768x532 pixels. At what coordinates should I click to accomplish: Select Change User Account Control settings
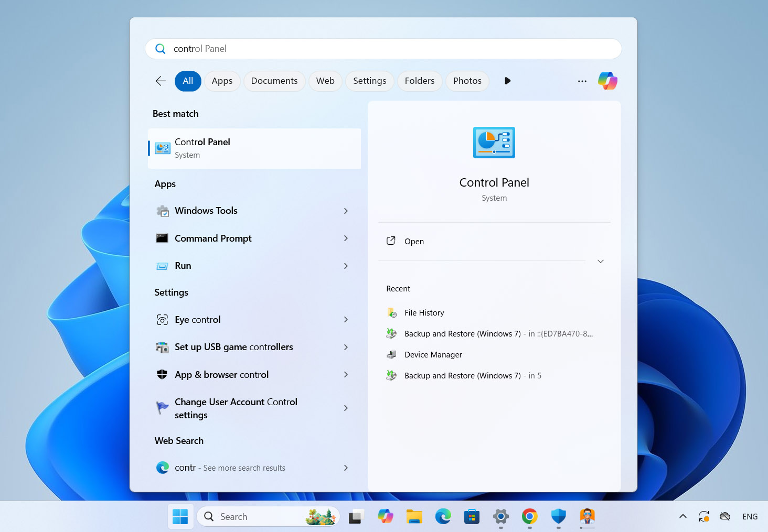(x=254, y=408)
